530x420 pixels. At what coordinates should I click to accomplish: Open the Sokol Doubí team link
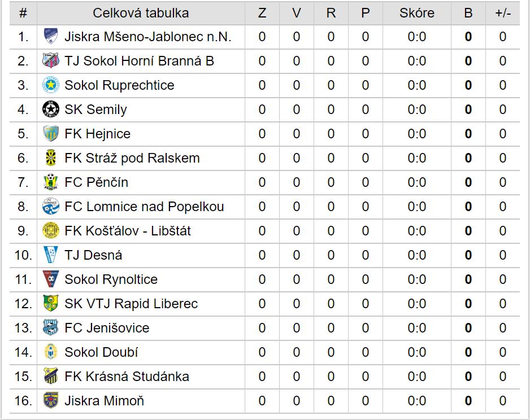(101, 352)
